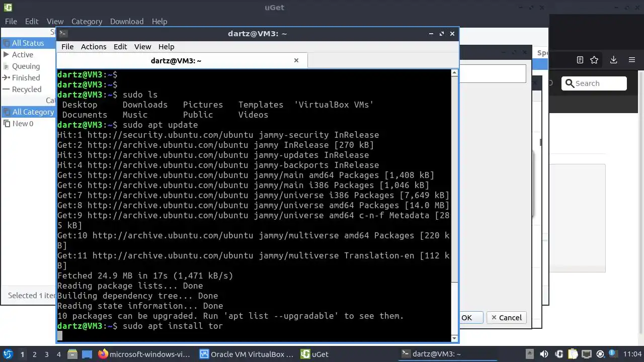Image resolution: width=644 pixels, height=362 pixels.
Task: Open the clipboard tray icon
Action: pos(573,354)
